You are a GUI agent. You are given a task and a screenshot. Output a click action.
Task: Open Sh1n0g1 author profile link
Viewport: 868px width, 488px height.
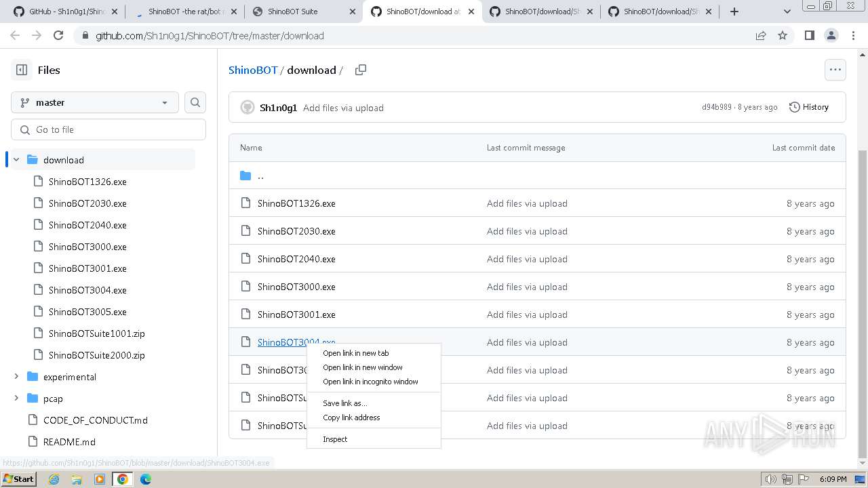tap(278, 108)
